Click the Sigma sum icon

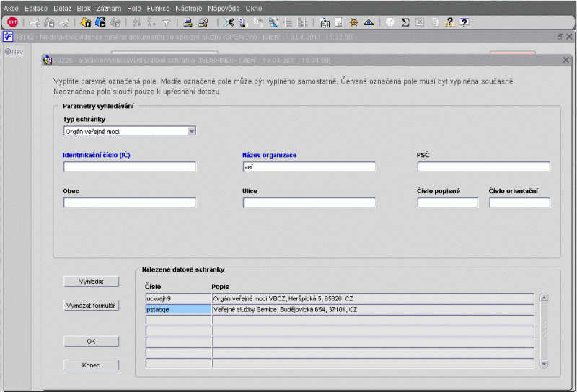pyautogui.click(x=405, y=22)
